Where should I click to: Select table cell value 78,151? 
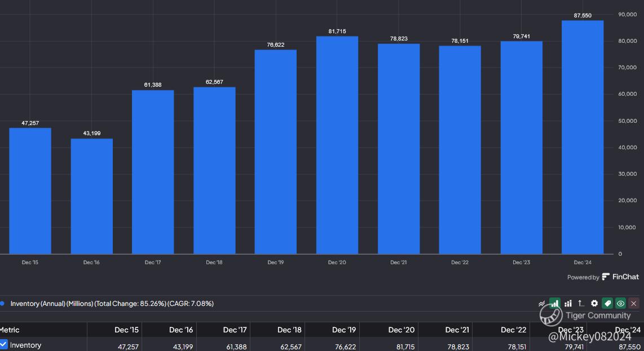pos(517,347)
